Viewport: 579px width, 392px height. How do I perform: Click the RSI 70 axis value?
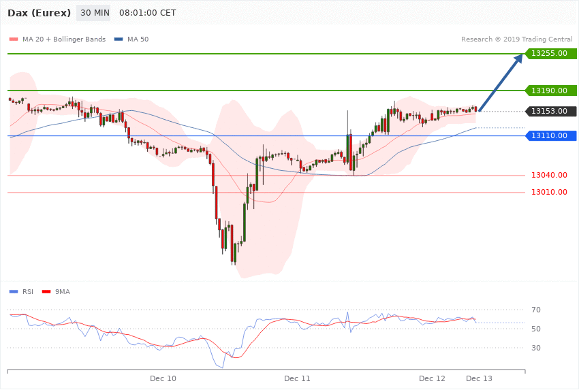coord(536,310)
